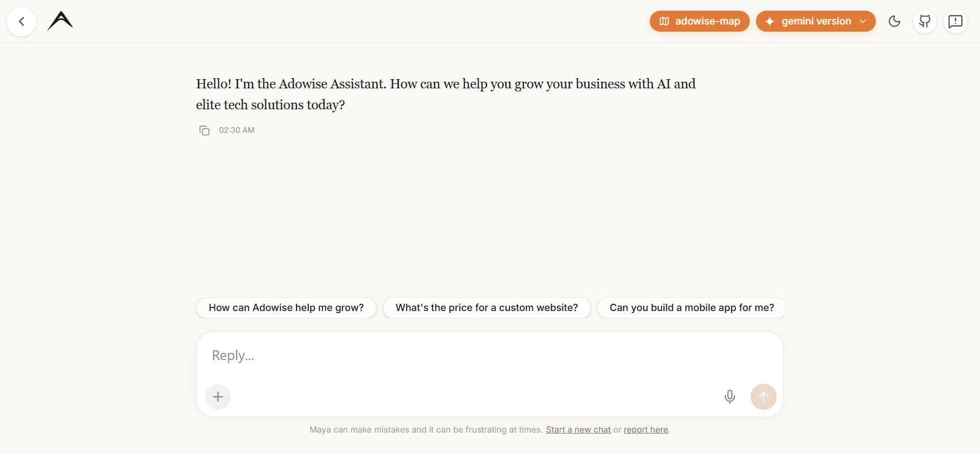The width and height of the screenshot is (980, 454).
Task: Focus the Reply text input
Action: click(490, 355)
